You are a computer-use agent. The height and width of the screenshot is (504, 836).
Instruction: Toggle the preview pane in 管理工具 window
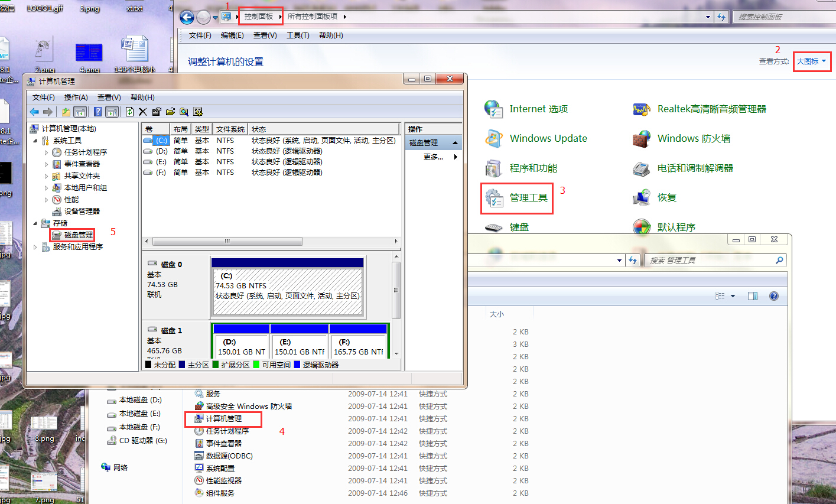[x=752, y=296]
